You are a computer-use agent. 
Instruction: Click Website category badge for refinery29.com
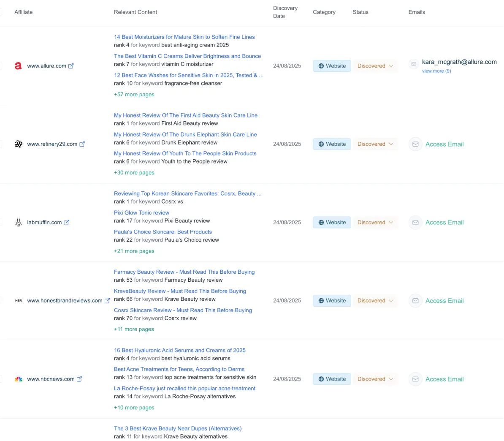point(332,144)
